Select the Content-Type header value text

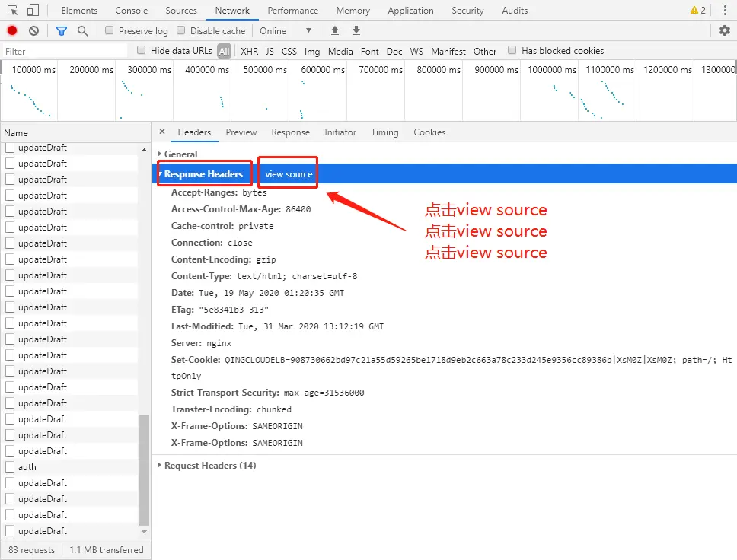(297, 276)
